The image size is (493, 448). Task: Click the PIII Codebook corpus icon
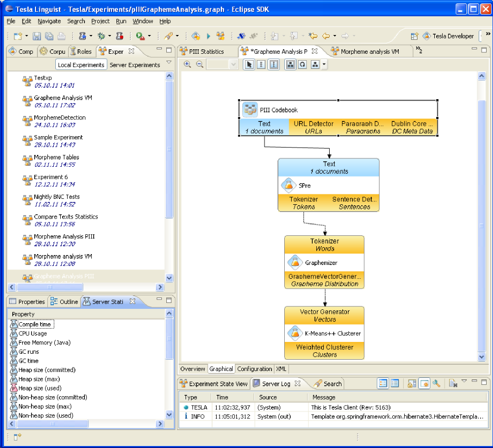(x=250, y=110)
